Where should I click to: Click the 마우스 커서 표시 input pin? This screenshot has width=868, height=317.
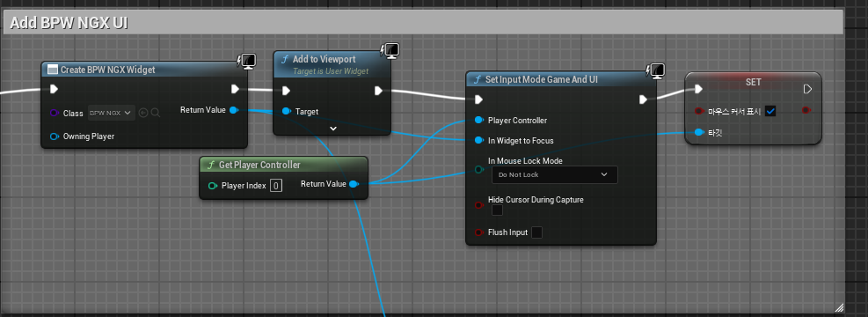tap(698, 112)
